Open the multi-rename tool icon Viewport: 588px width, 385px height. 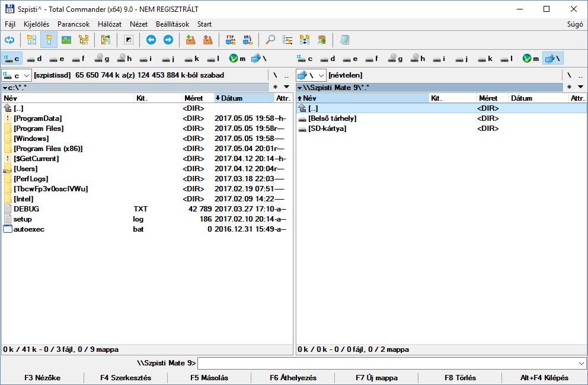click(287, 40)
